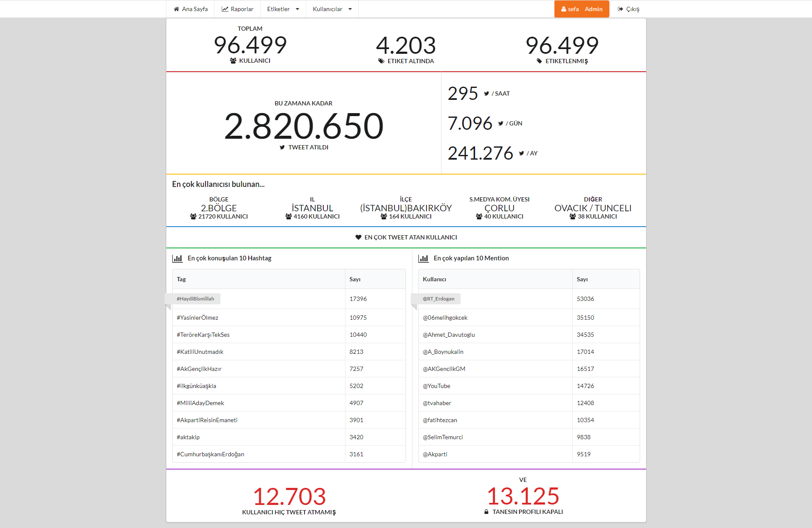The image size is (812, 528).
Task: Click the #aktakip hashtag row
Action: pyautogui.click(x=289, y=437)
